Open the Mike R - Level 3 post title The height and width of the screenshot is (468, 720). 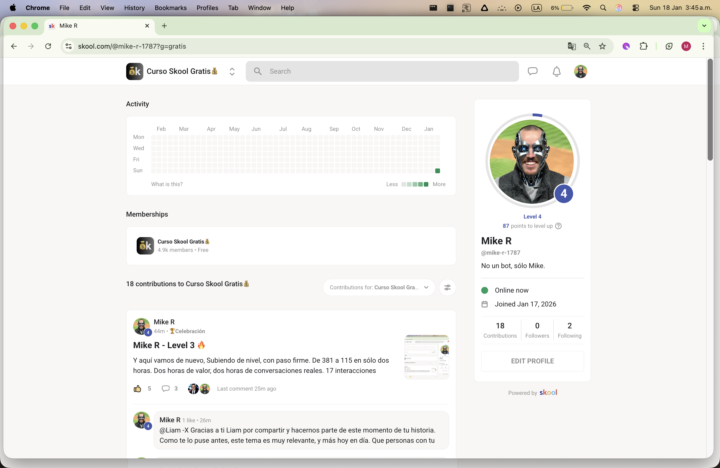pos(169,345)
